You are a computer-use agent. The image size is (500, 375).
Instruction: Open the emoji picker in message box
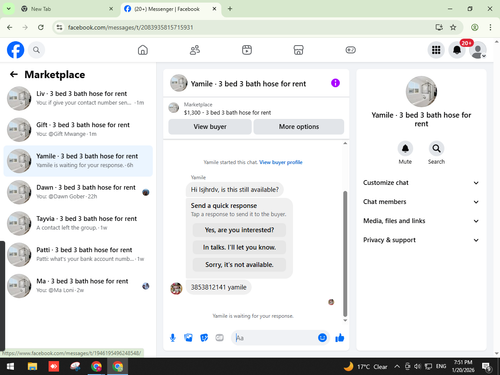(322, 338)
